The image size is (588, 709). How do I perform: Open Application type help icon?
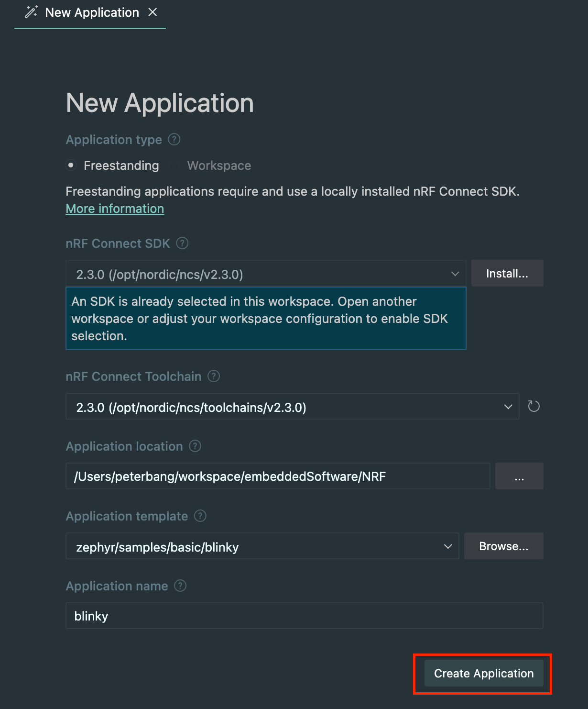pyautogui.click(x=174, y=139)
